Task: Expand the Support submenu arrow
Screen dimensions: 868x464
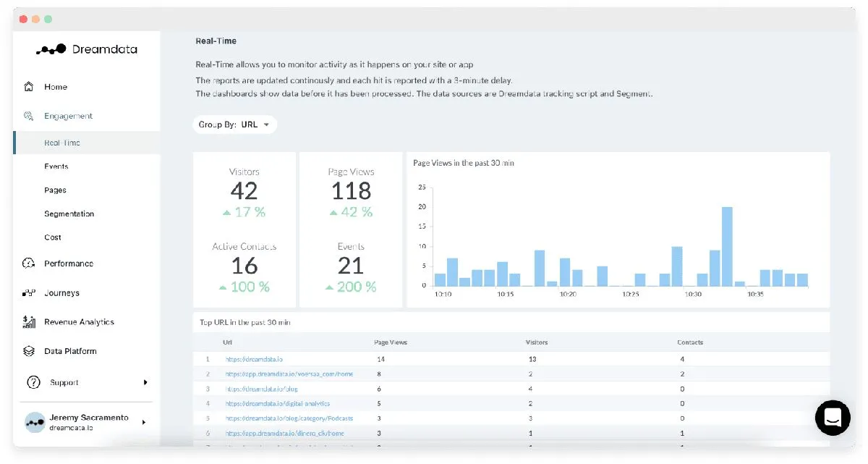Action: [145, 382]
